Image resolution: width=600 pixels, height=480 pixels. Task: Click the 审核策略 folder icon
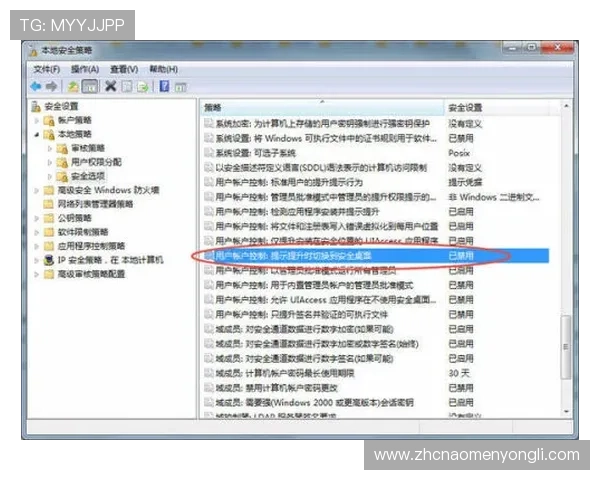62,149
